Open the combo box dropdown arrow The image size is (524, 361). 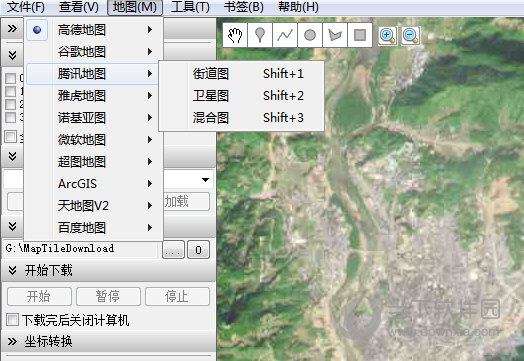pyautogui.click(x=206, y=180)
